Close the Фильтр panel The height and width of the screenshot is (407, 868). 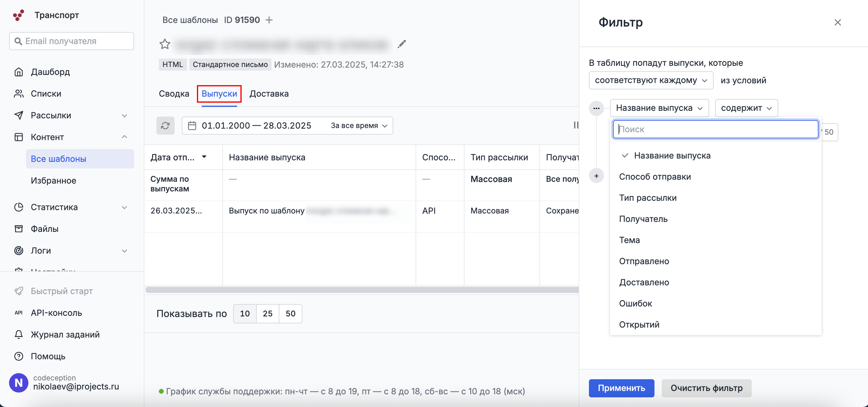tap(837, 23)
